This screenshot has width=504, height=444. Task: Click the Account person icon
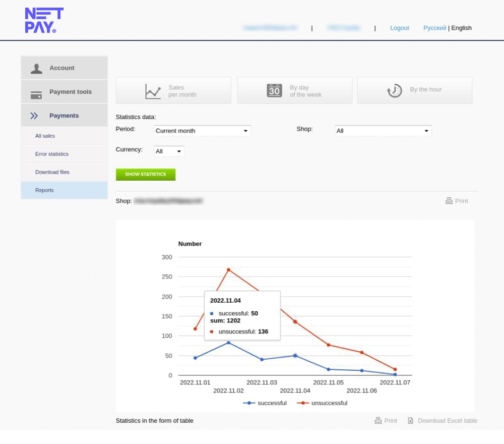click(x=36, y=68)
